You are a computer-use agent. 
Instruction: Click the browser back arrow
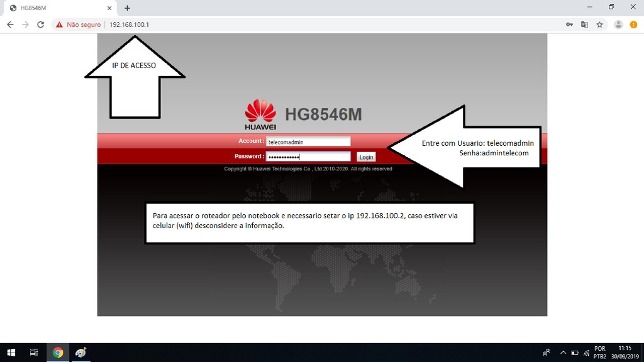click(10, 25)
